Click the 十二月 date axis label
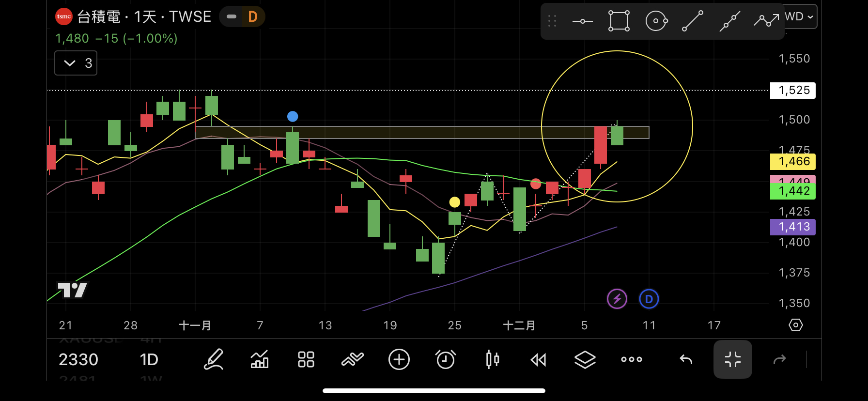The width and height of the screenshot is (868, 401). (x=519, y=325)
